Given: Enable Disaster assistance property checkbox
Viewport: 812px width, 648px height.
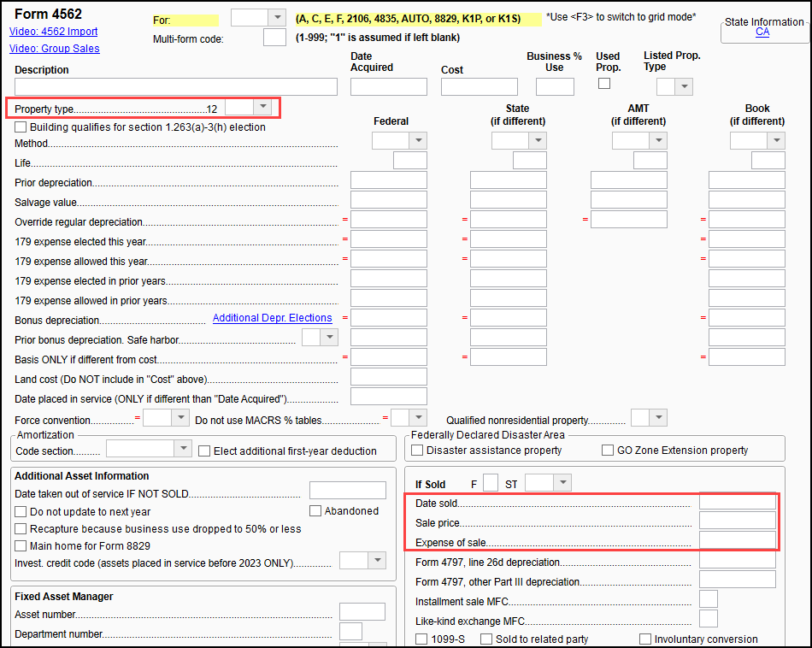Looking at the screenshot, I should click(418, 450).
